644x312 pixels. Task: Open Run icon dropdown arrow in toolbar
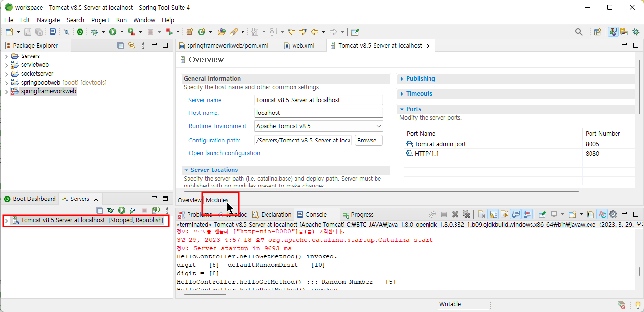coord(121,32)
